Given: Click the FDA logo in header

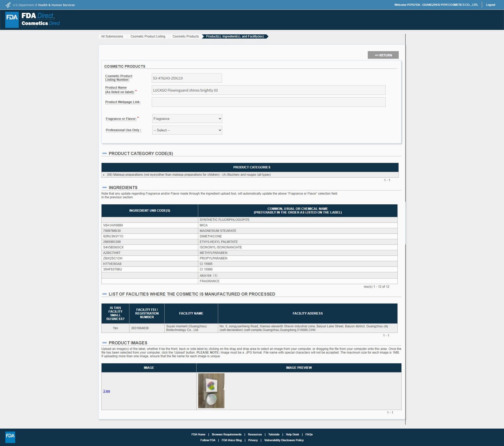Looking at the screenshot, I should pos(12,19).
